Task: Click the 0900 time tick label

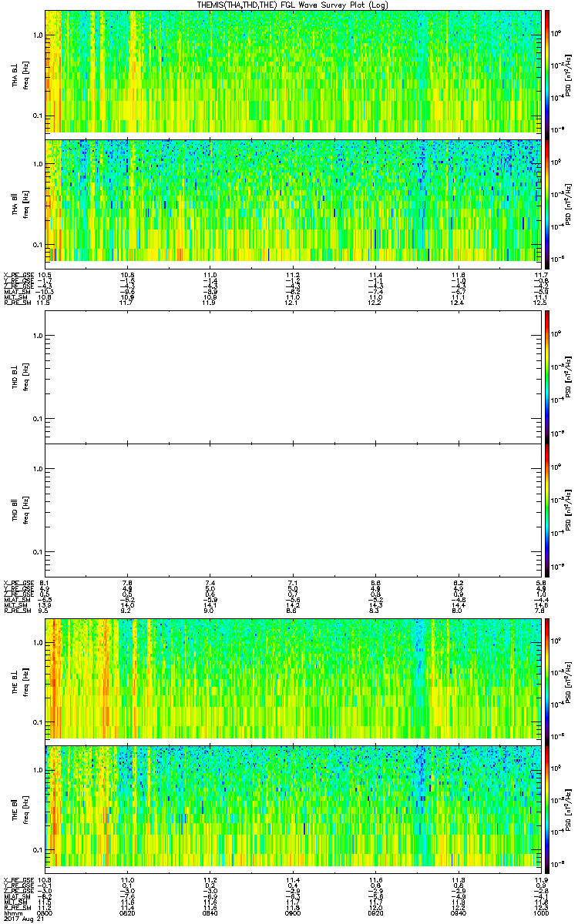Action: pyautogui.click(x=292, y=912)
